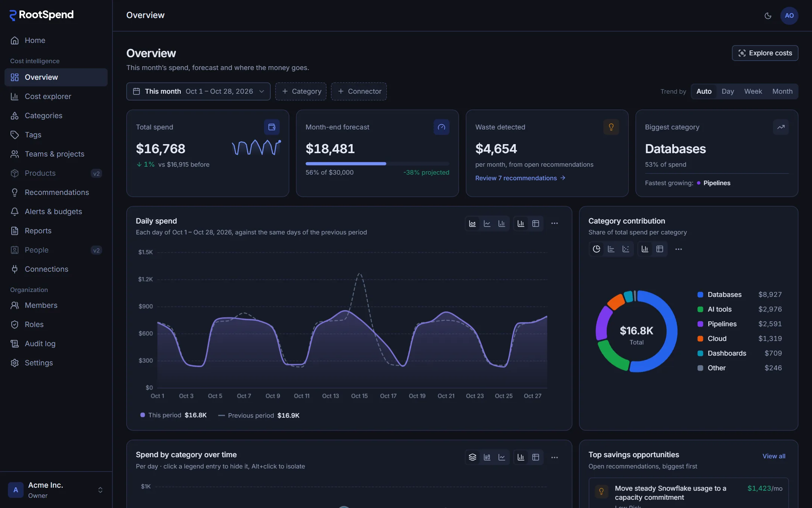This screenshot has width=812, height=508.
Task: Click Explore costs button
Action: click(765, 53)
